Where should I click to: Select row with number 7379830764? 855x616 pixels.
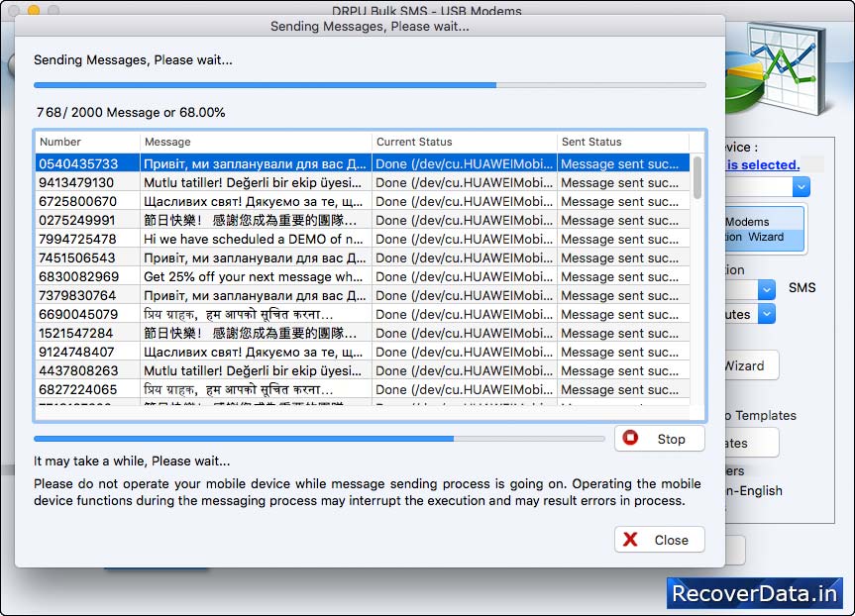[x=363, y=295]
